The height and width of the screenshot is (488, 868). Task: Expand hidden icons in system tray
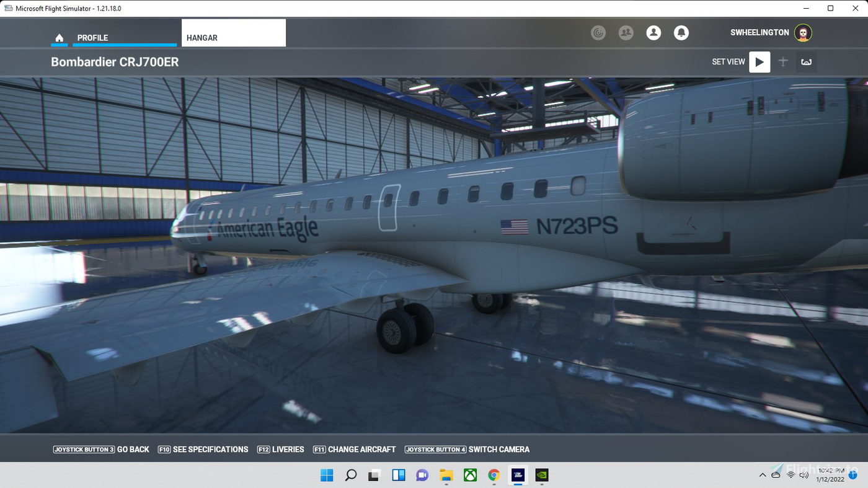[x=763, y=475]
